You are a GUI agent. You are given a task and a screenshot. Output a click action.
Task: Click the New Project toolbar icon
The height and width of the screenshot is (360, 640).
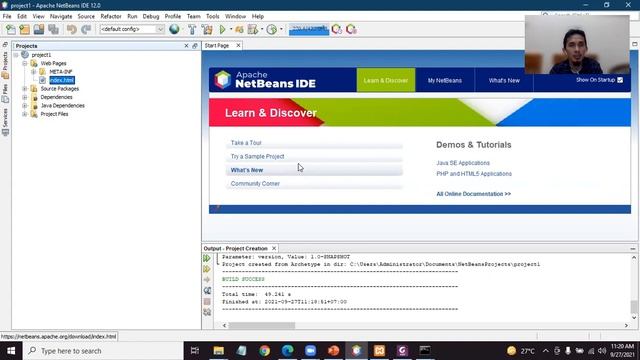pyautogui.click(x=24, y=29)
